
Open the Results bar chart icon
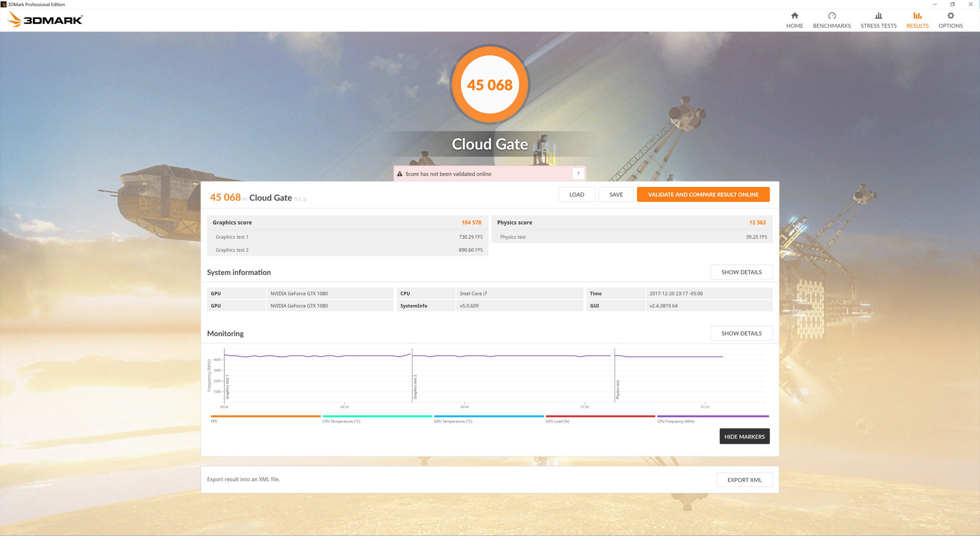[917, 16]
